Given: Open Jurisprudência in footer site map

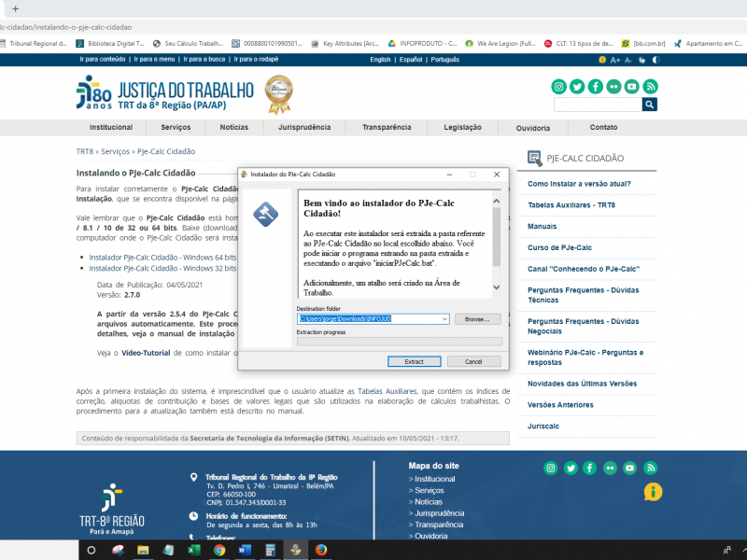Looking at the screenshot, I should coord(439,513).
